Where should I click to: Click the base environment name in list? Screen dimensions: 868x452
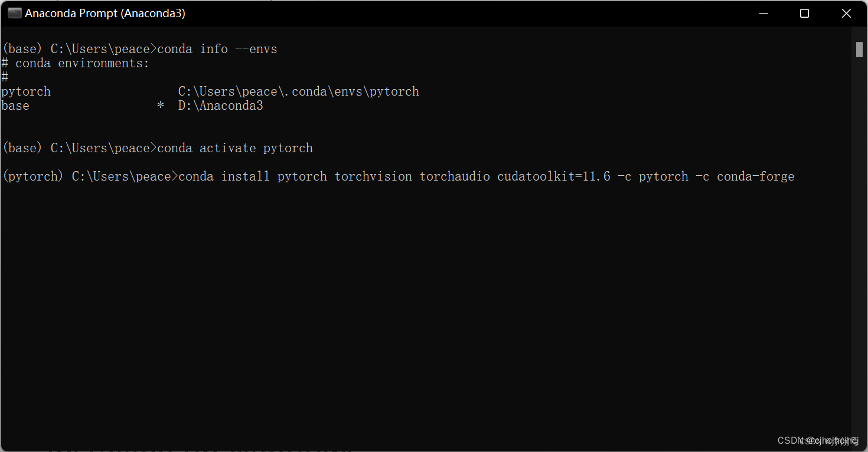[x=15, y=106]
